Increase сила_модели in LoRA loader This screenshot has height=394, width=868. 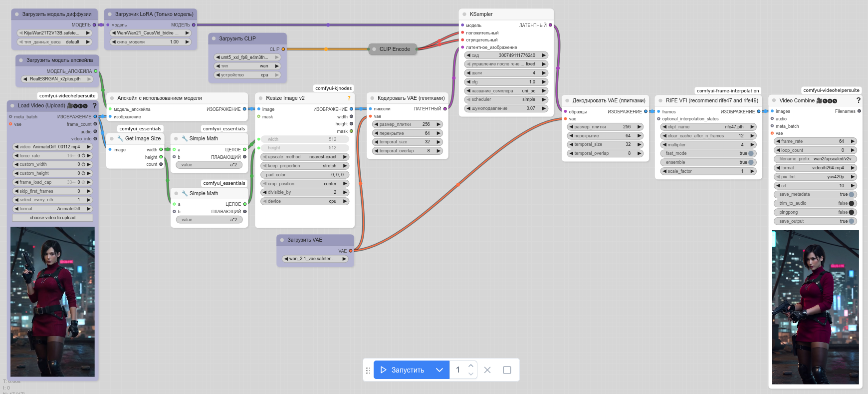(x=187, y=42)
